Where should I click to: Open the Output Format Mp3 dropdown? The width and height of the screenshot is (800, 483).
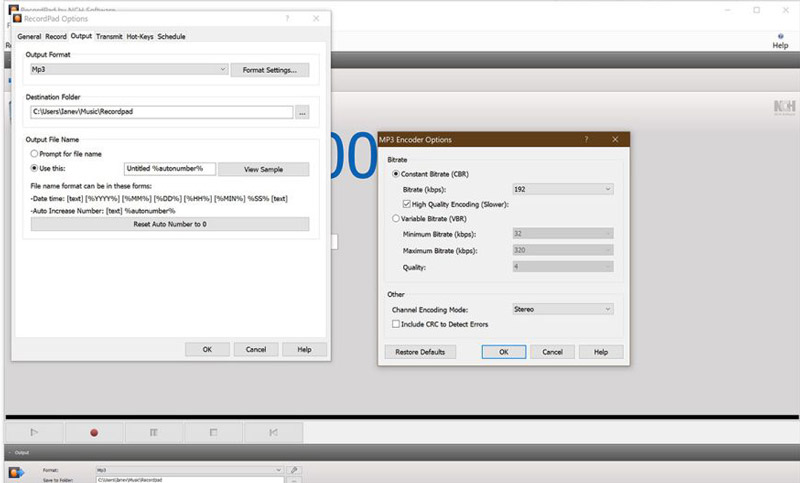(x=129, y=69)
